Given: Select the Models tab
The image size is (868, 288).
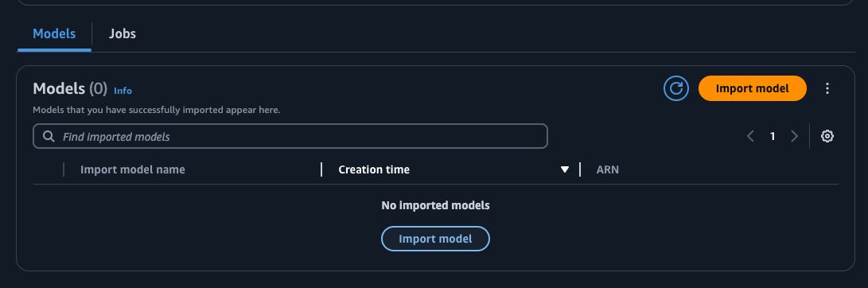Looking at the screenshot, I should pyautogui.click(x=54, y=33).
